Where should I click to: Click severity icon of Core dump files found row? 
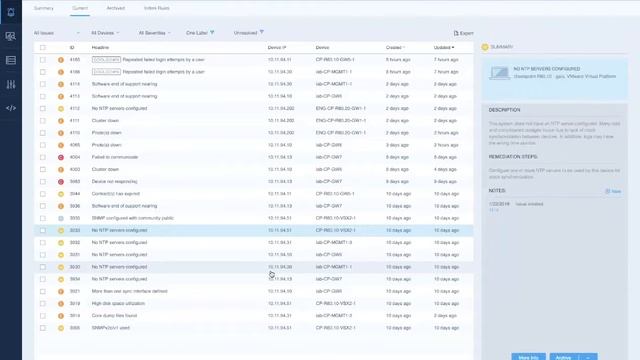pos(61,316)
